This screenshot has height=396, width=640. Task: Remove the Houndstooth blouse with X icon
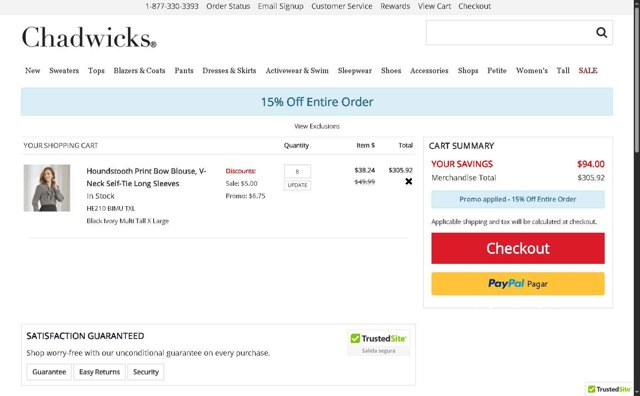click(x=409, y=182)
